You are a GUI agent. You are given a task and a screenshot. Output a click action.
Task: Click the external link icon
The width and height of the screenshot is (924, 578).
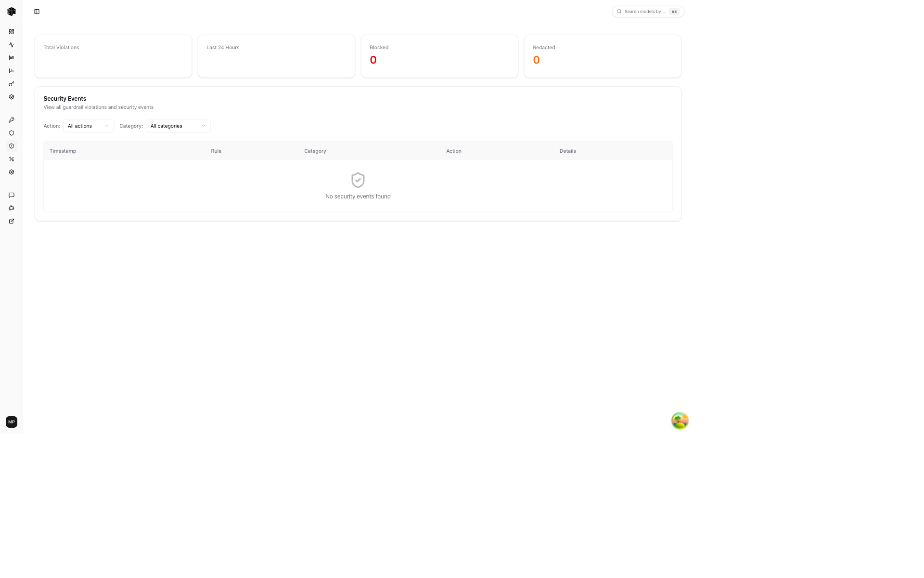pos(12,221)
